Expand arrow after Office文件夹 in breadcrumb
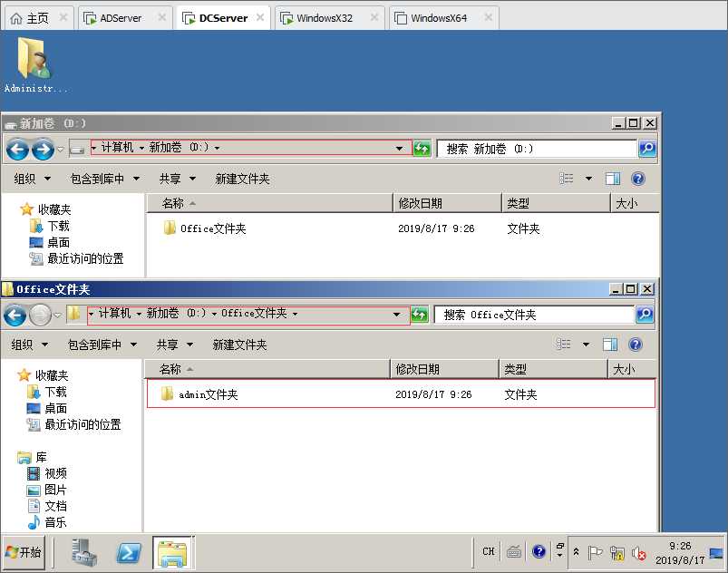Image resolution: width=728 pixels, height=573 pixels. pyautogui.click(x=295, y=315)
